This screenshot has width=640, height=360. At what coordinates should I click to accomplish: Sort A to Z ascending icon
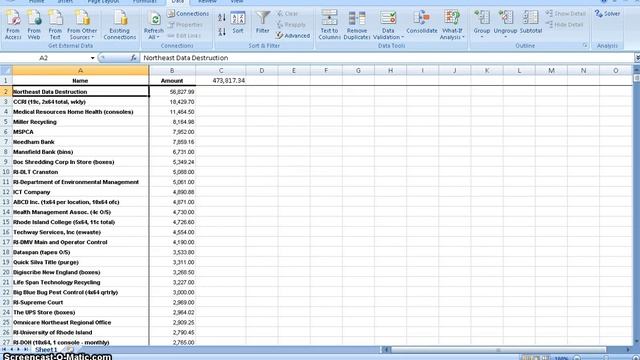coord(222,18)
